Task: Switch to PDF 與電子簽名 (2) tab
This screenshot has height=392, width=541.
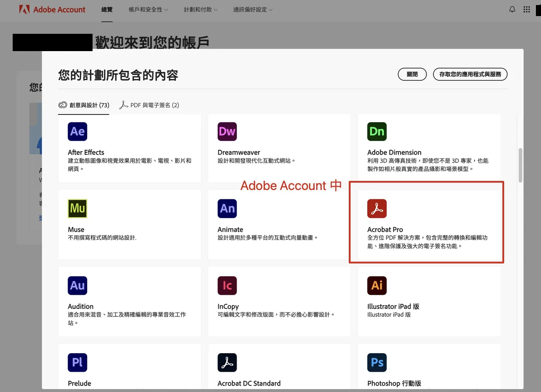Action: coord(149,105)
